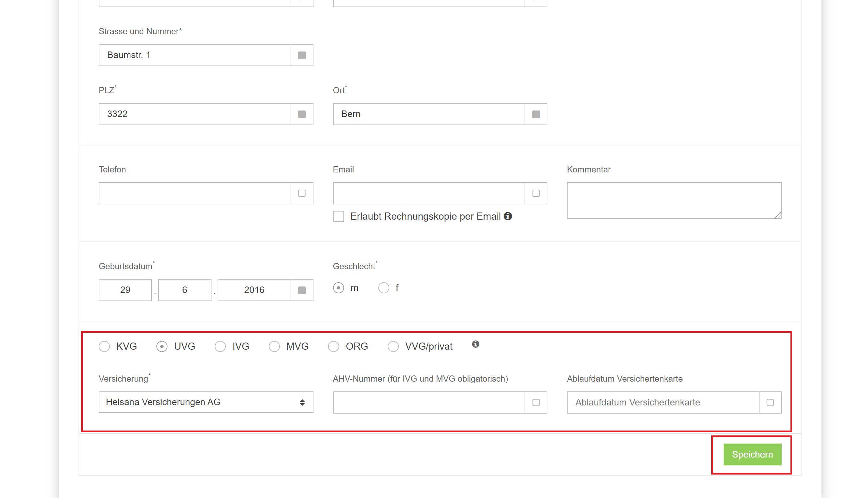Select the ORG insurance type
The width and height of the screenshot is (868, 498).
coord(334,346)
